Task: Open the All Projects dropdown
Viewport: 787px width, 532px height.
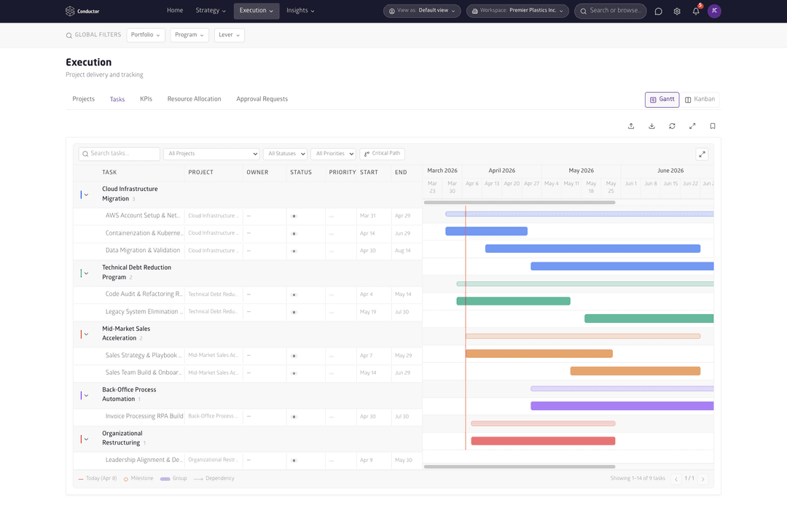Action: [211, 154]
